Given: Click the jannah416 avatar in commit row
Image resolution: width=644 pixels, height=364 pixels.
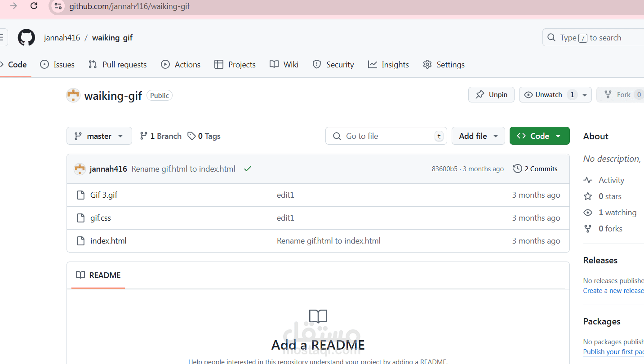Looking at the screenshot, I should [80, 169].
